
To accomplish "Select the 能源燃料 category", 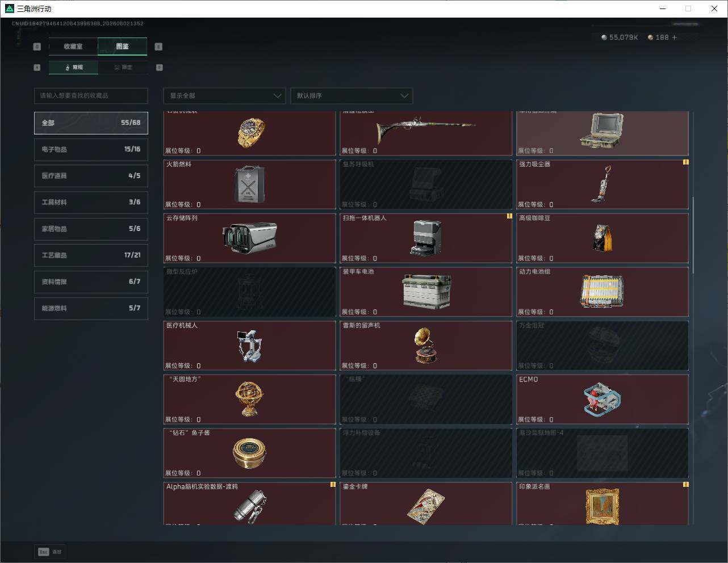I will [91, 308].
